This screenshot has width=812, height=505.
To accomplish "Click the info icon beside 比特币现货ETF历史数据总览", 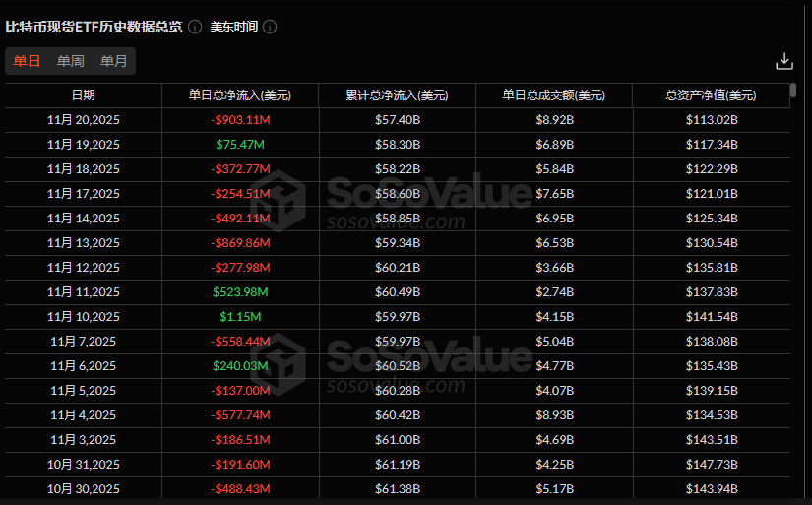I will click(195, 27).
